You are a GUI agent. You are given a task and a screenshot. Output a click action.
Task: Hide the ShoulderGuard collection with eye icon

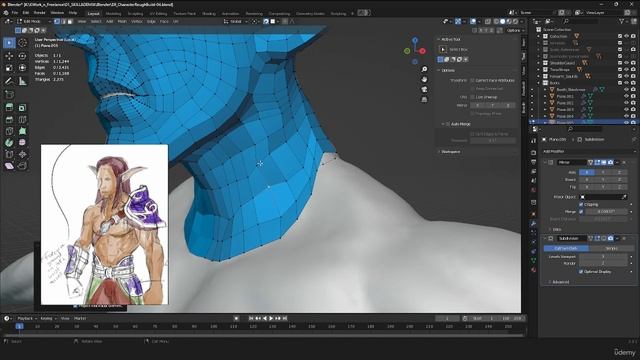626,63
